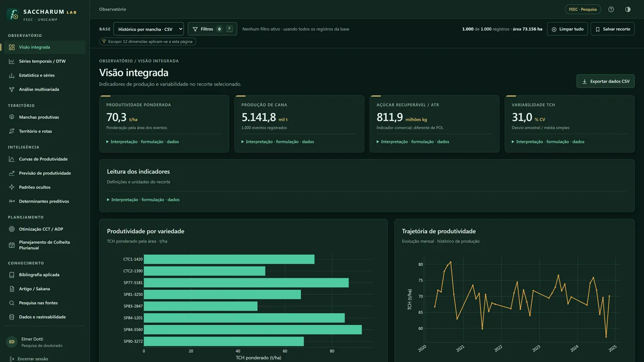This screenshot has width=644, height=362.
Task: Click the SP77-5181 bar in variety chart
Action: (246, 283)
